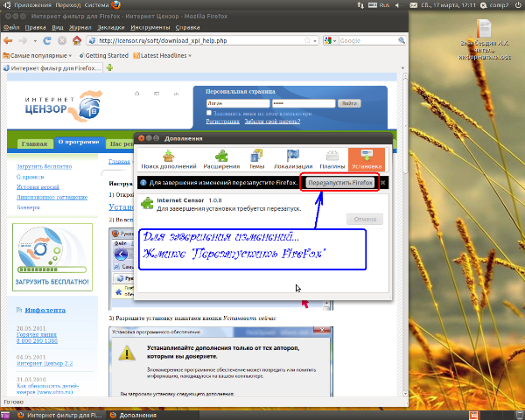Open the Инструменты menu
The image size is (525, 420).
click(x=150, y=27)
